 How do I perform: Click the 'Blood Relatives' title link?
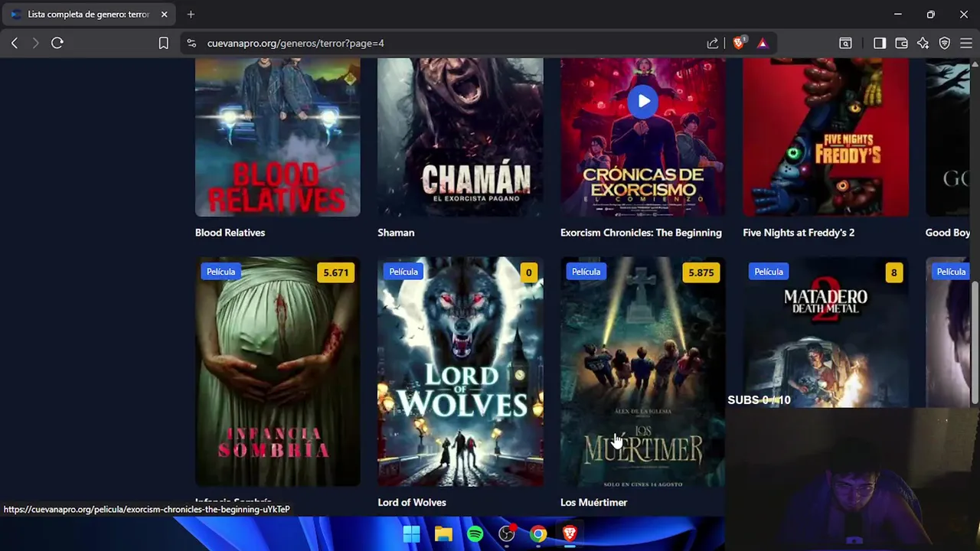230,233
